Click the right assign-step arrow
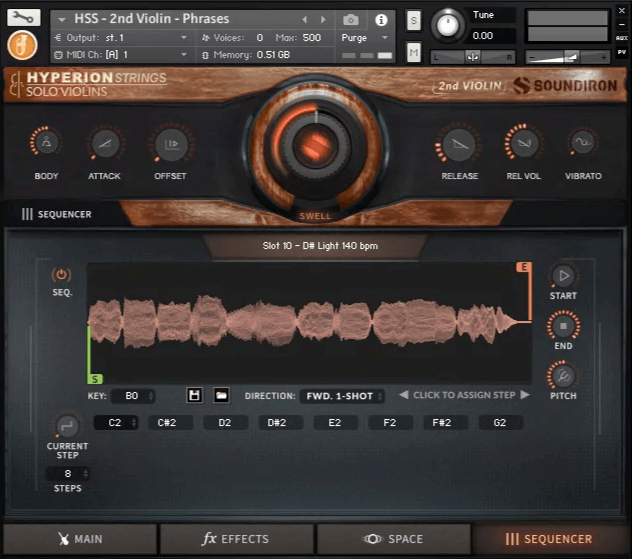The height and width of the screenshot is (559, 632). coord(524,395)
